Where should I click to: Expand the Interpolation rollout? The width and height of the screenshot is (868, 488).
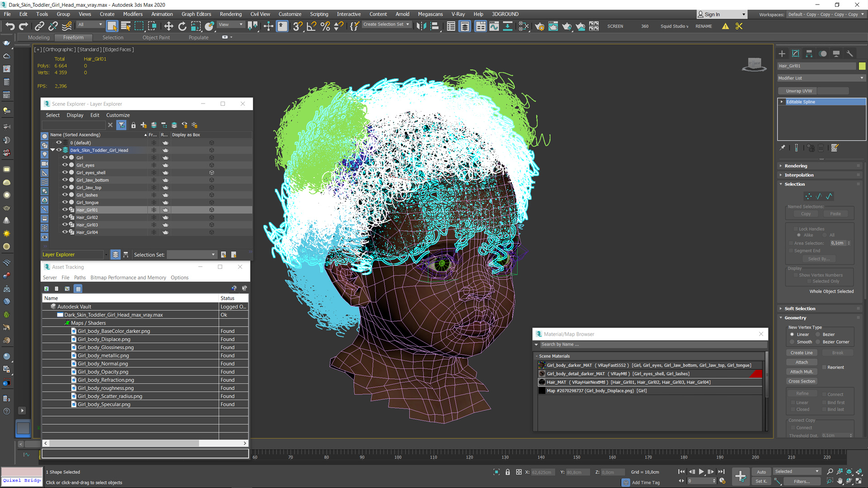coord(799,175)
